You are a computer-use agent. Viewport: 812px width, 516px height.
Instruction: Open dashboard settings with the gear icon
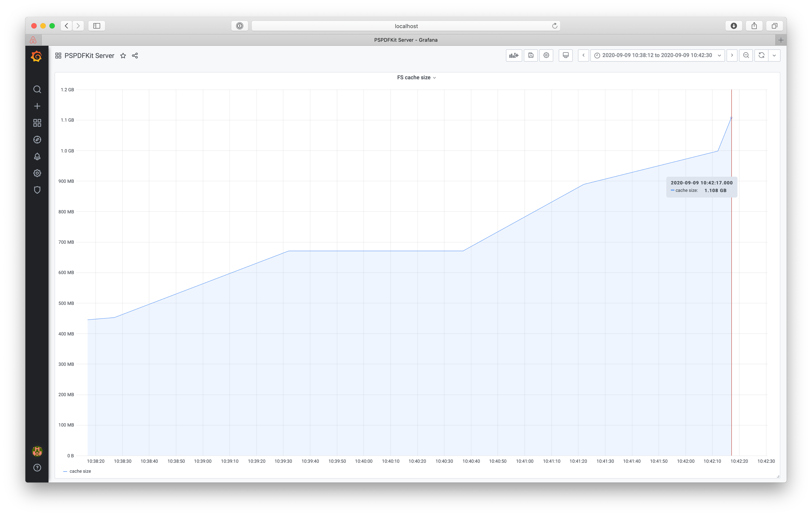click(x=546, y=55)
